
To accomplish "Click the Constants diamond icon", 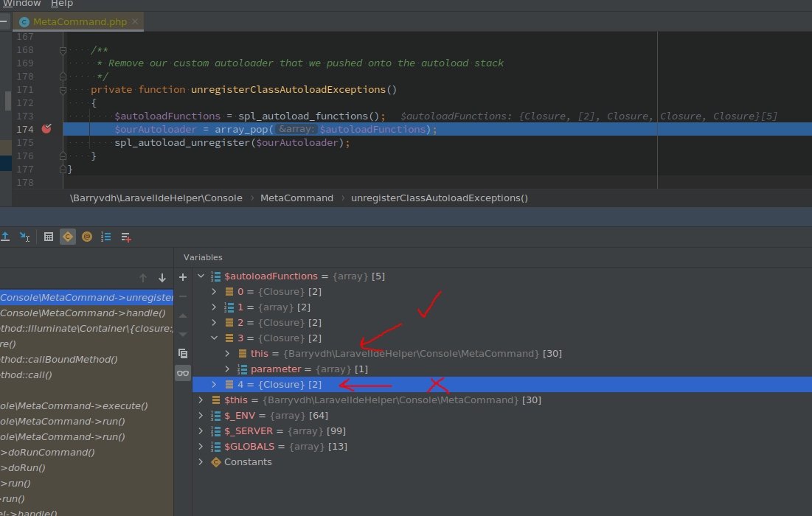I will pos(216,462).
